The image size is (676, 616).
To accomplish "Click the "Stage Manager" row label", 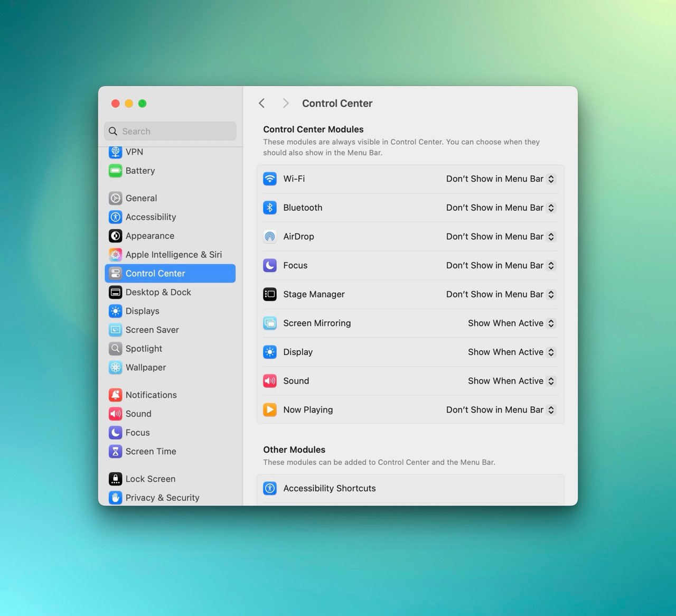I will pos(314,294).
